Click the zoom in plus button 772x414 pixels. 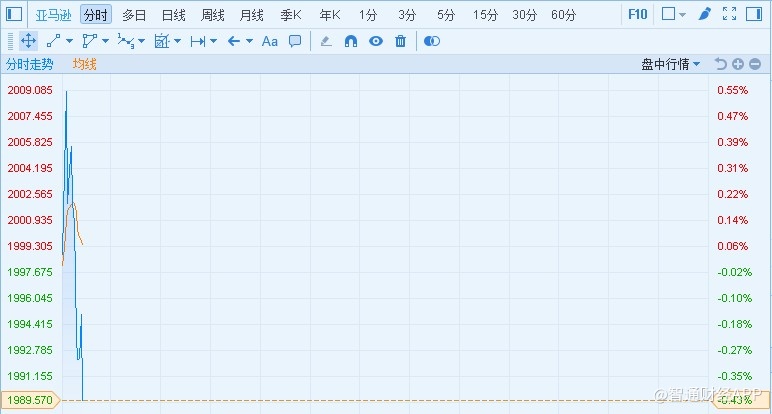(x=738, y=64)
